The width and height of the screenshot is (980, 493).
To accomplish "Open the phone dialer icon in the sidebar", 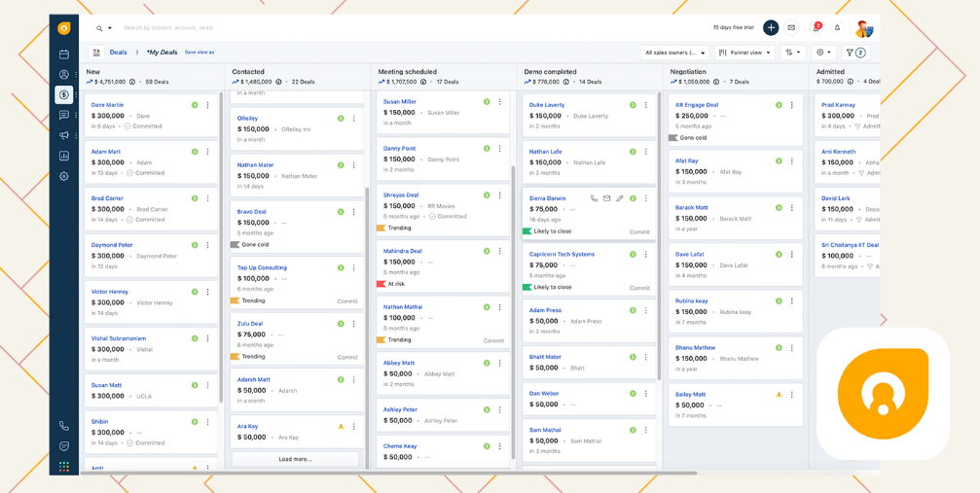I will coord(64,426).
